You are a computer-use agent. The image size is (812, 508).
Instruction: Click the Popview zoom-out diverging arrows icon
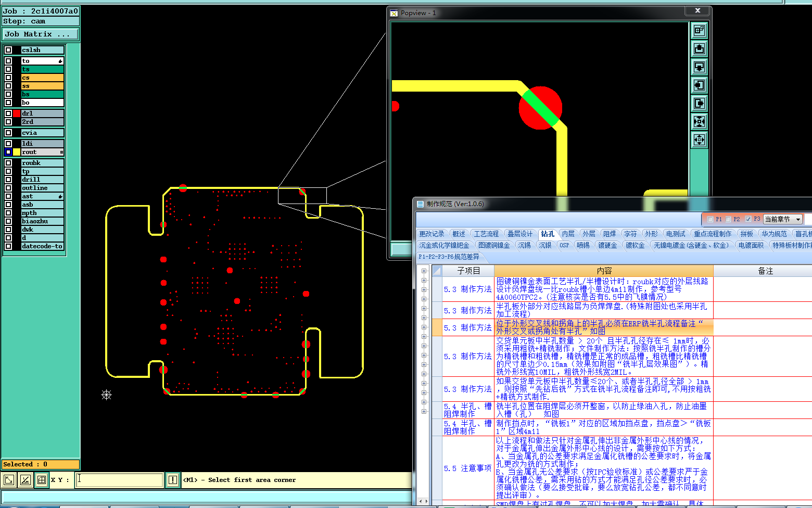[x=699, y=140]
